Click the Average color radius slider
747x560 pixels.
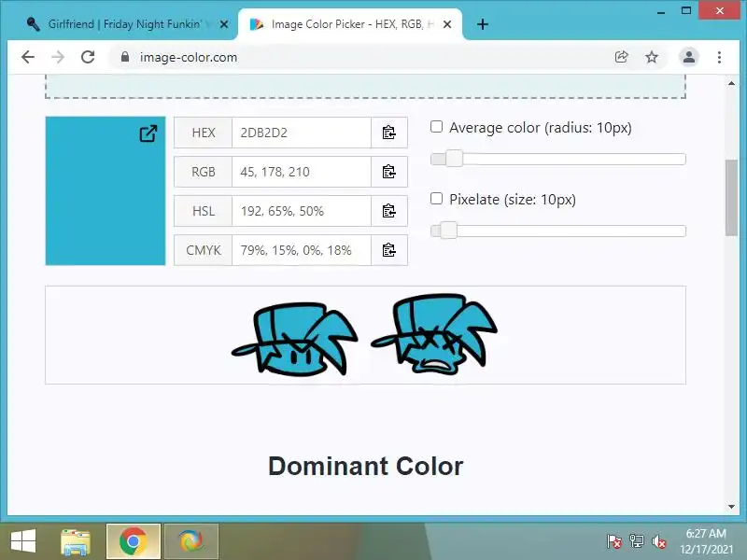click(557, 159)
